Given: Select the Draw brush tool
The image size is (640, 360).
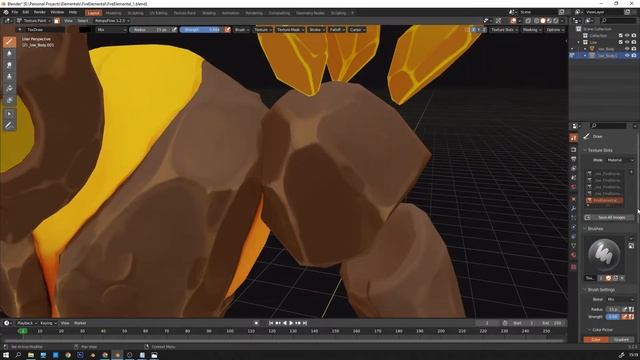Looking at the screenshot, I should 9,42.
